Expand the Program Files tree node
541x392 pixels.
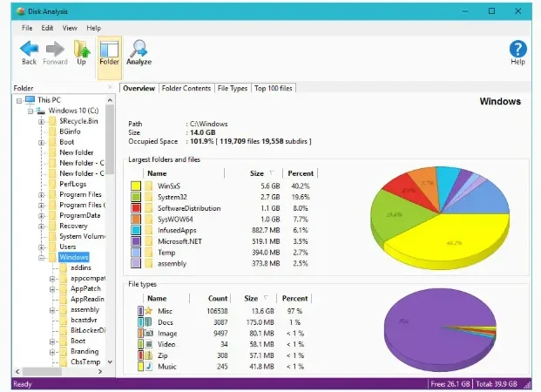42,194
